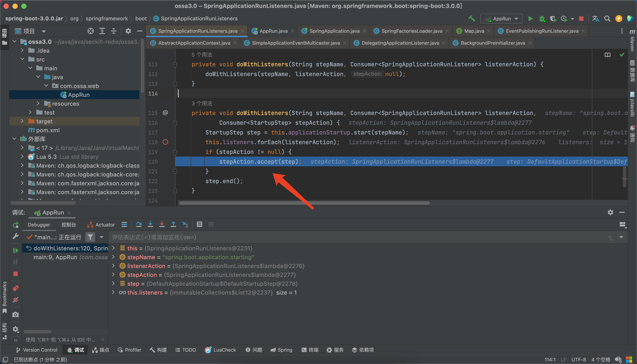Open Evaluate Expression calculator icon
This screenshot has height=364, width=637.
click(x=199, y=224)
